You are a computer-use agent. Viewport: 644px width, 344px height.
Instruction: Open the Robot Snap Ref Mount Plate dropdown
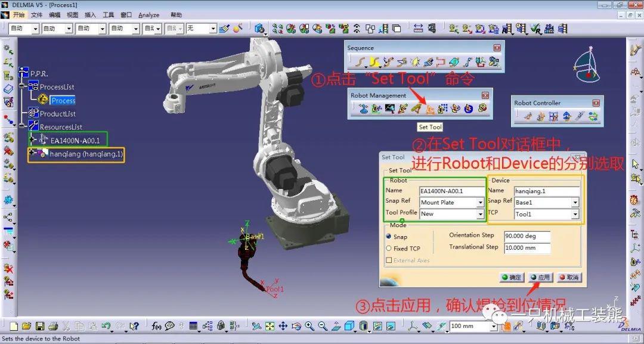[x=480, y=202]
